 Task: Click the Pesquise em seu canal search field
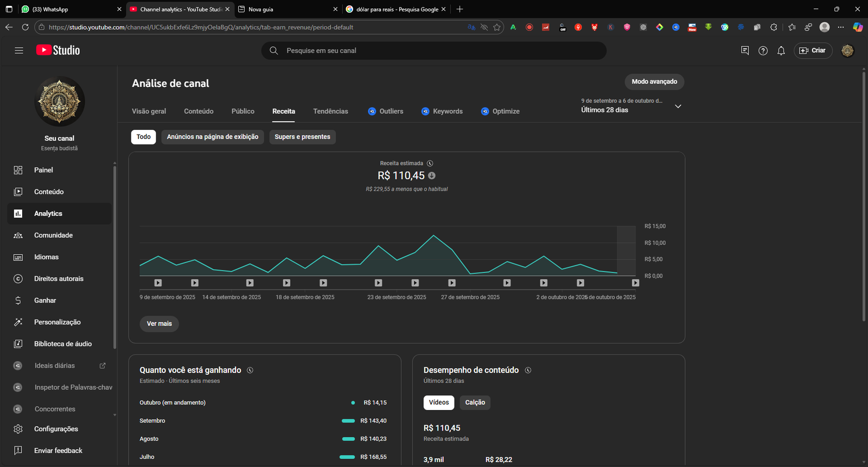coord(434,51)
